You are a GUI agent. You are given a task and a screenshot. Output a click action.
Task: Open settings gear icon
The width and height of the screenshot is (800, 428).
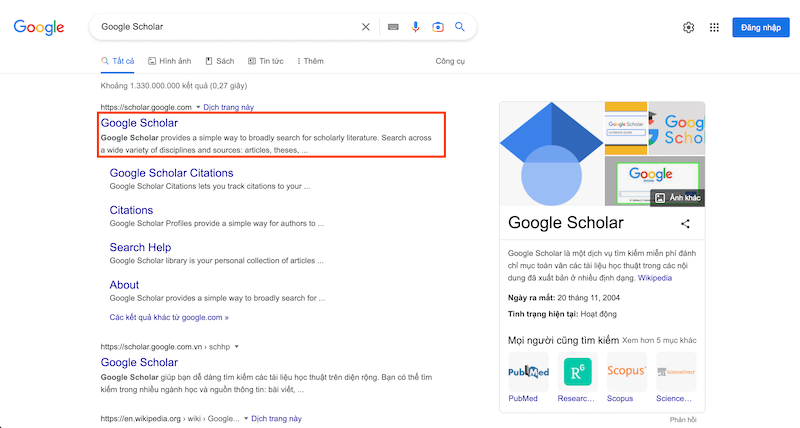click(x=688, y=28)
